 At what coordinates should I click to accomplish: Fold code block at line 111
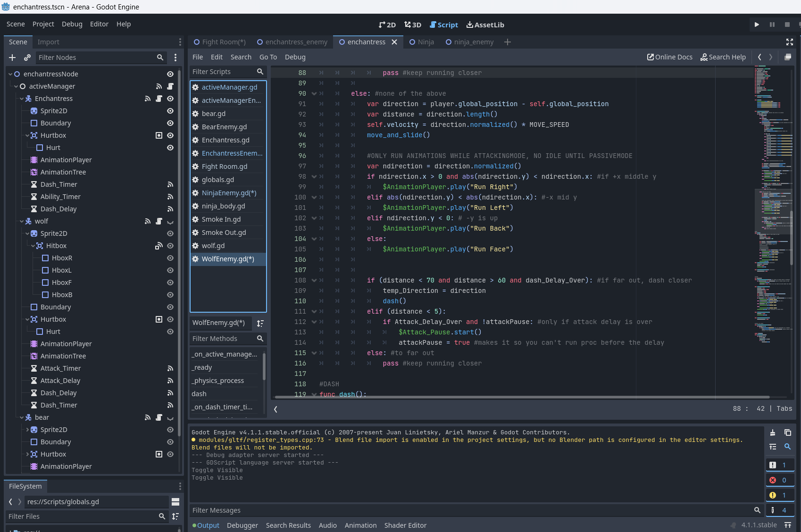click(314, 311)
